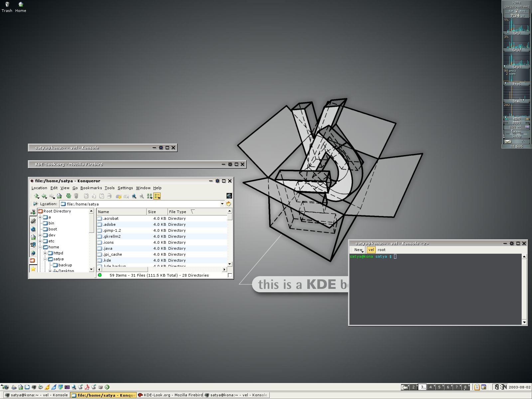532x399 pixels.
Task: Click the Stop loading icon in Konqueror
Action: point(76,196)
